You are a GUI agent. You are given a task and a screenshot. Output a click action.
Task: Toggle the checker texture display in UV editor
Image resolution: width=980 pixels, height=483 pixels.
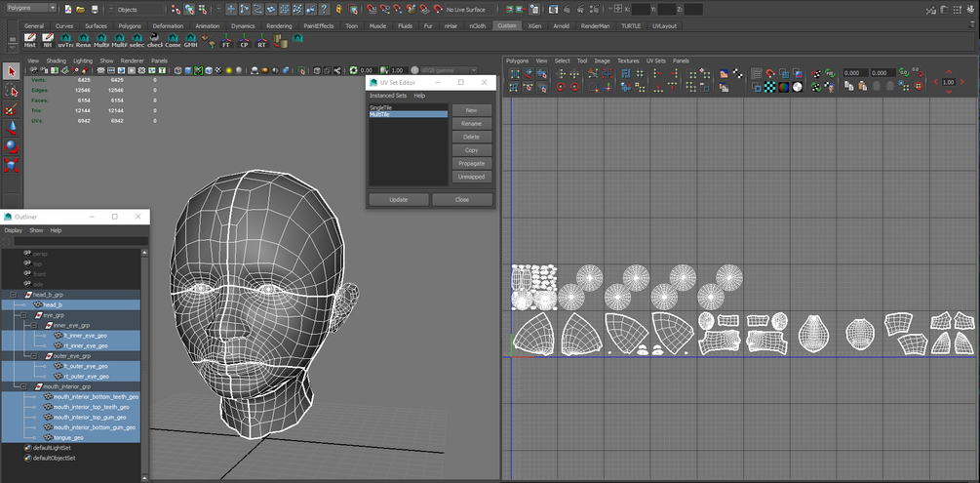pyautogui.click(x=769, y=87)
